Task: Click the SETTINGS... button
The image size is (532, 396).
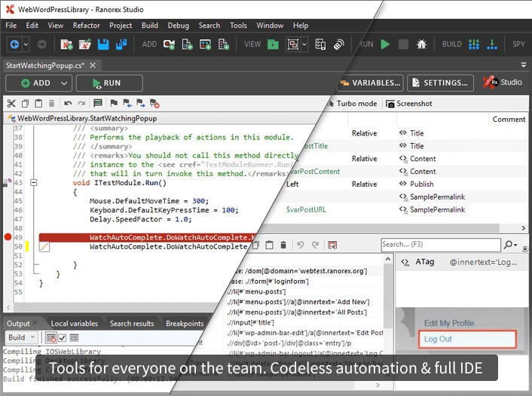Action: [441, 83]
